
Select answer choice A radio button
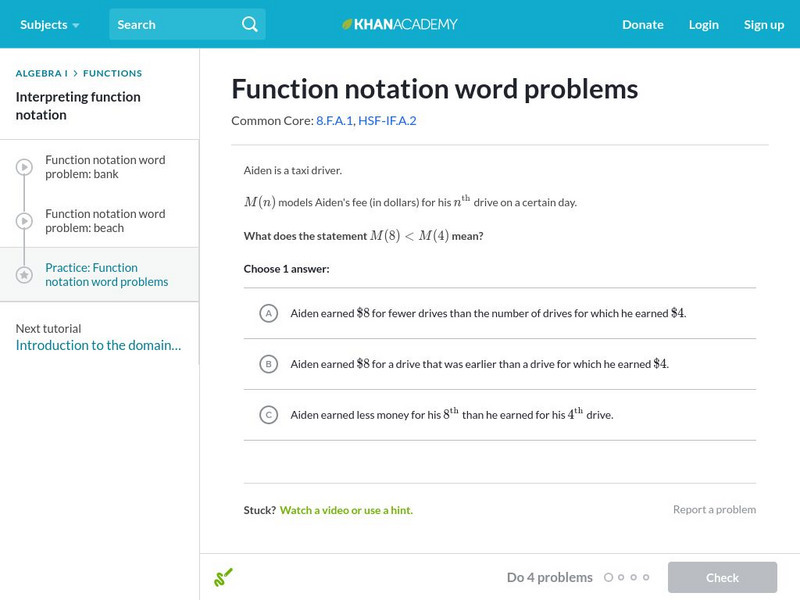(268, 313)
